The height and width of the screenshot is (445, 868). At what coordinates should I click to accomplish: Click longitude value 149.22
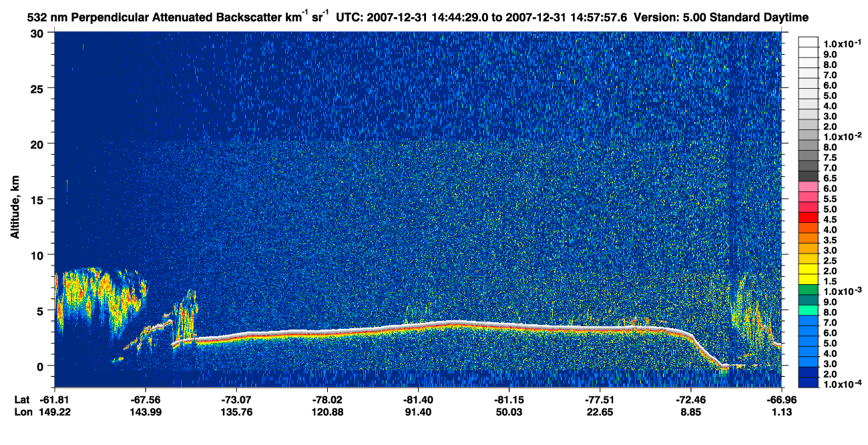coord(55,412)
